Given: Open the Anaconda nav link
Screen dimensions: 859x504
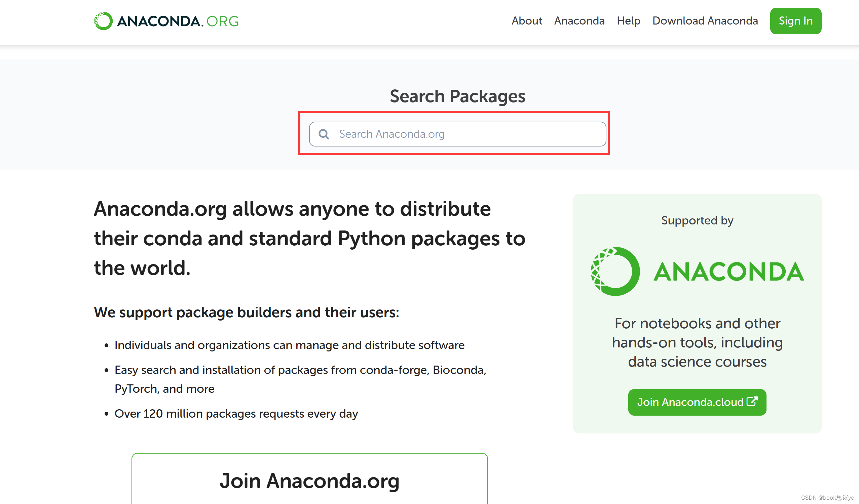Looking at the screenshot, I should point(579,21).
